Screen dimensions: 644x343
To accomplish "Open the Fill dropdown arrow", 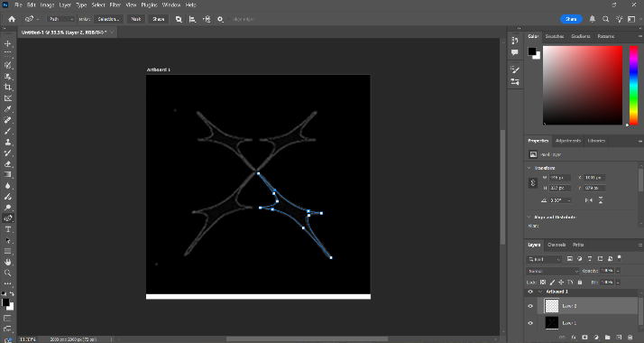I will [618, 283].
